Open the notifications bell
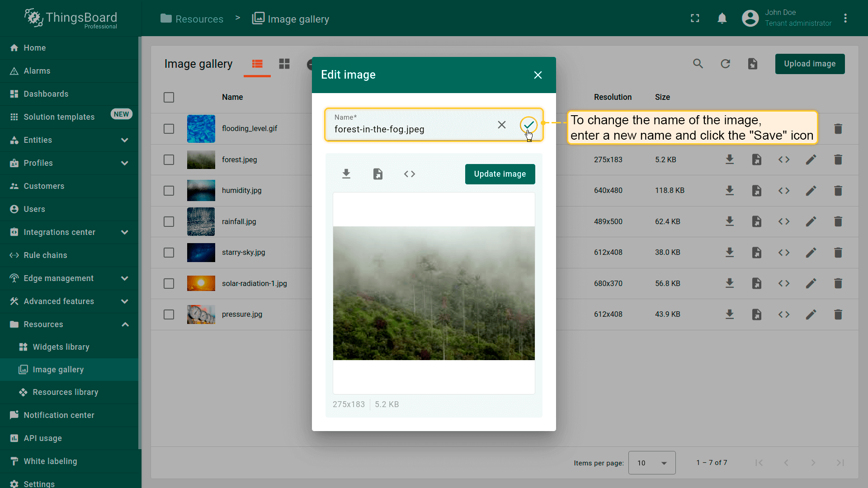868x488 pixels. 722,19
